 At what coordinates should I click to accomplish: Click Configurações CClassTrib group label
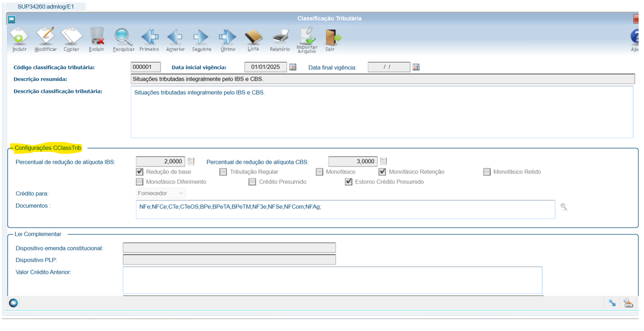point(48,148)
